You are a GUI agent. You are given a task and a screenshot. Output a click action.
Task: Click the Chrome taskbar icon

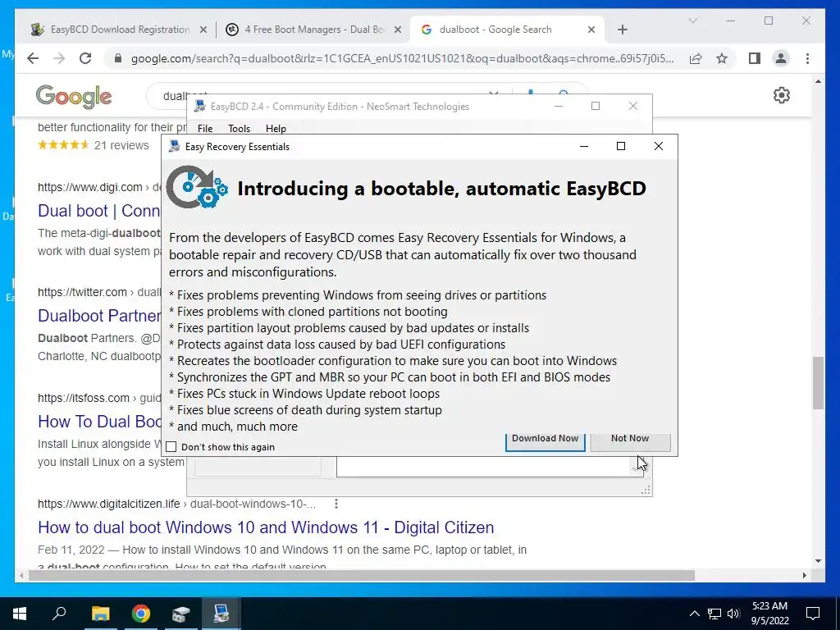pyautogui.click(x=141, y=614)
